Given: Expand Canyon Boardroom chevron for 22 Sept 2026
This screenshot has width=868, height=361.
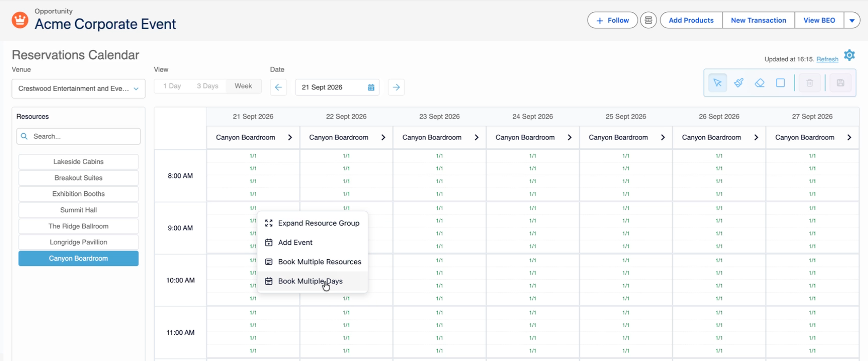Looking at the screenshot, I should coord(383,137).
